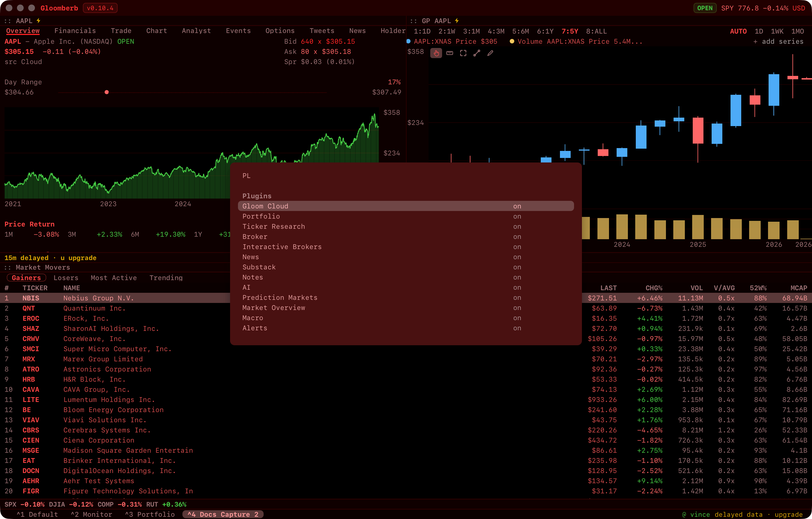Click the u upgrade link in delayed notice
The width and height of the screenshot is (812, 519).
78,258
